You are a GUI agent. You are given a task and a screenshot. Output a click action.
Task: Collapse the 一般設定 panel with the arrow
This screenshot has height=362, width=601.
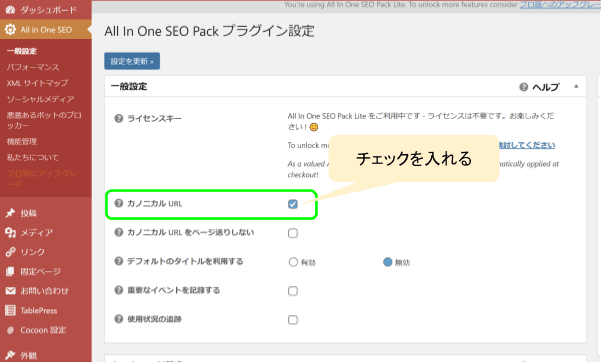click(x=576, y=86)
